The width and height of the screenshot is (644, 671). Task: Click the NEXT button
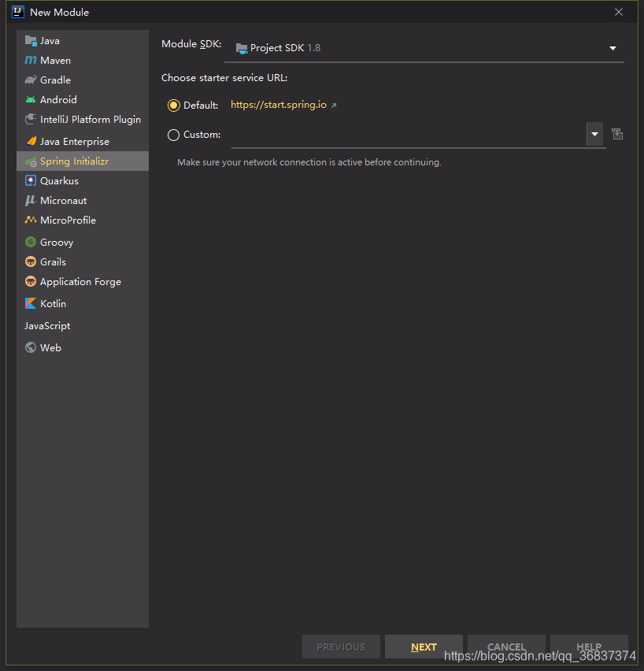424,647
